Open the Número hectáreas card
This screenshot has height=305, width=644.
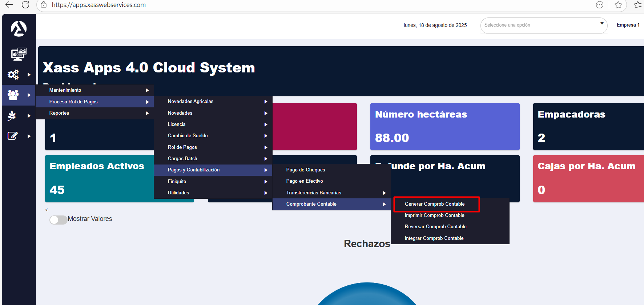(445, 127)
